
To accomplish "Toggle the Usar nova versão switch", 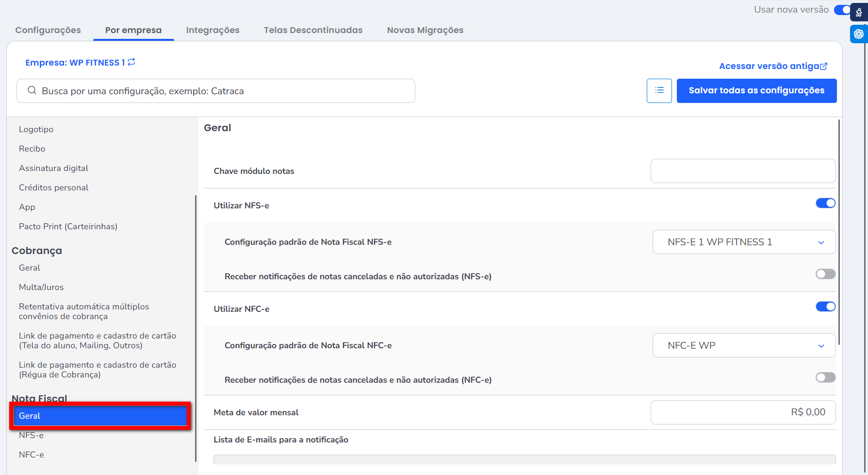I will pyautogui.click(x=842, y=10).
